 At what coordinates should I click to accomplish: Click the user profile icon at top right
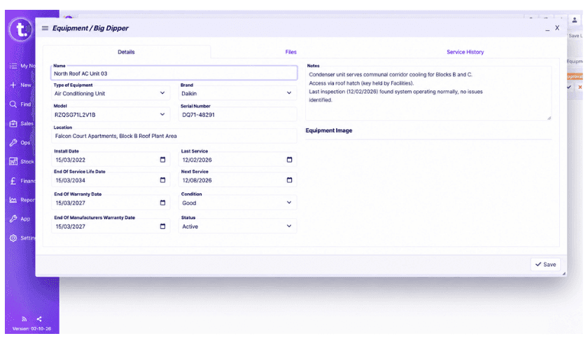(x=574, y=20)
